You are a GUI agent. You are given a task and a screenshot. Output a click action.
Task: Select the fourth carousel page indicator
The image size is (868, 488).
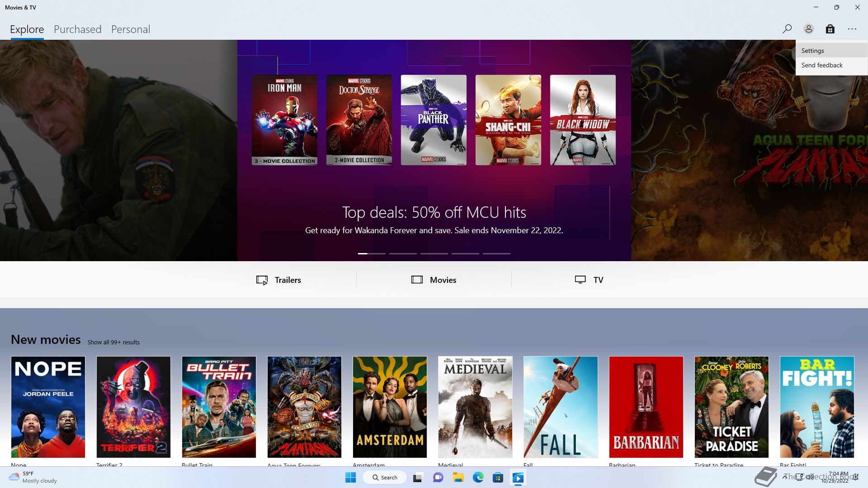click(x=465, y=253)
